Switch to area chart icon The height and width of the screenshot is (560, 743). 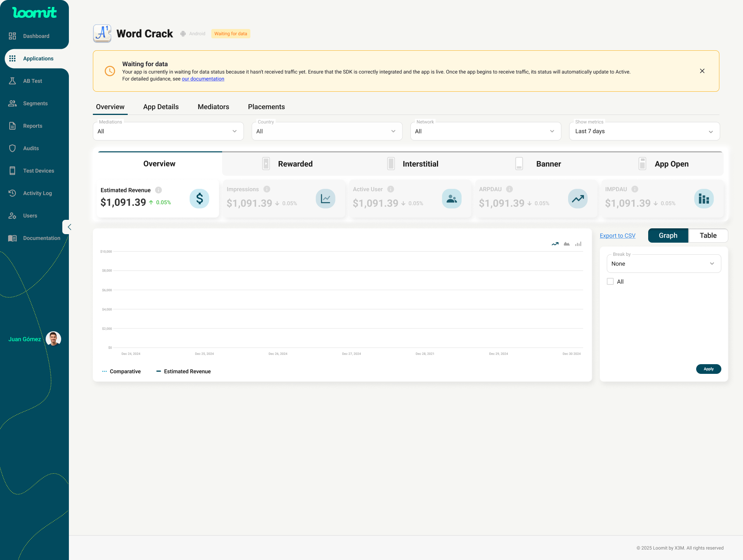click(567, 244)
